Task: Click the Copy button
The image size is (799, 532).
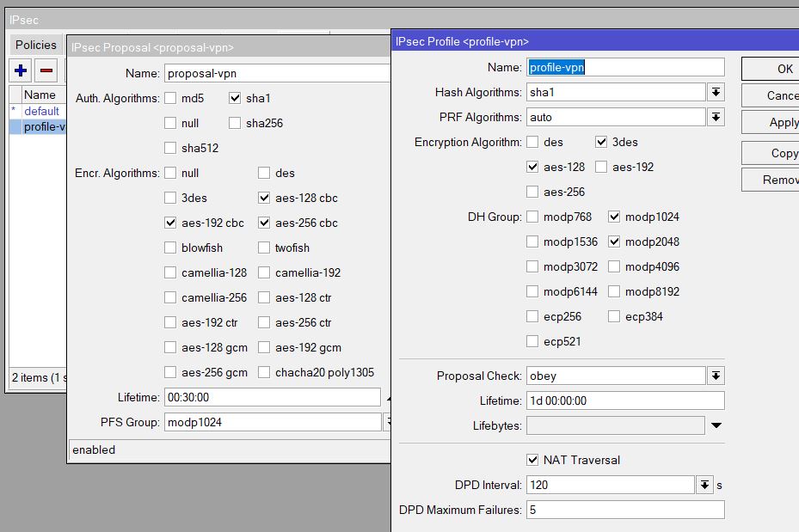Action: point(770,153)
